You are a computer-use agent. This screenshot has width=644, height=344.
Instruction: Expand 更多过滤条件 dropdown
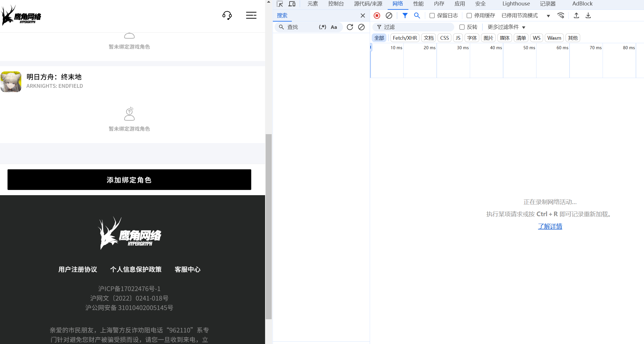point(506,27)
